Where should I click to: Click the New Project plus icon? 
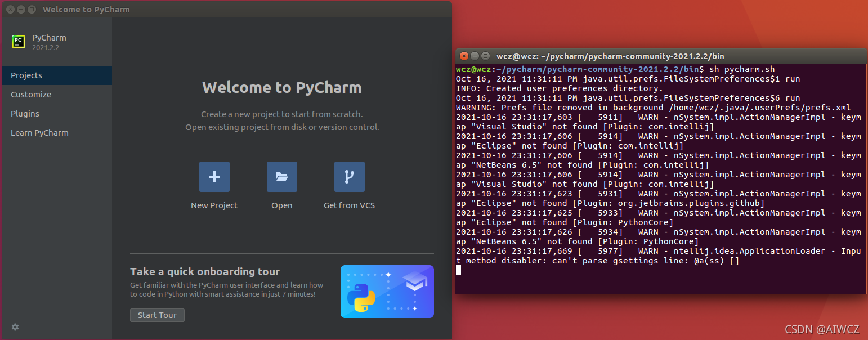tap(214, 177)
